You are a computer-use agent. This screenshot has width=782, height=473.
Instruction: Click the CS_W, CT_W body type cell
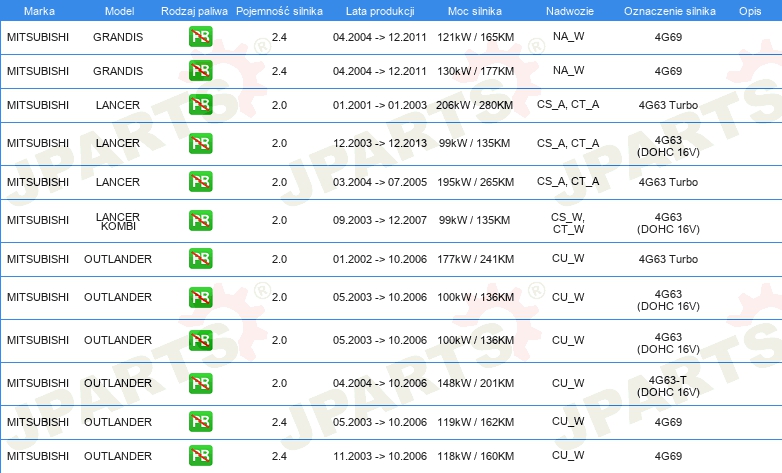click(568, 223)
